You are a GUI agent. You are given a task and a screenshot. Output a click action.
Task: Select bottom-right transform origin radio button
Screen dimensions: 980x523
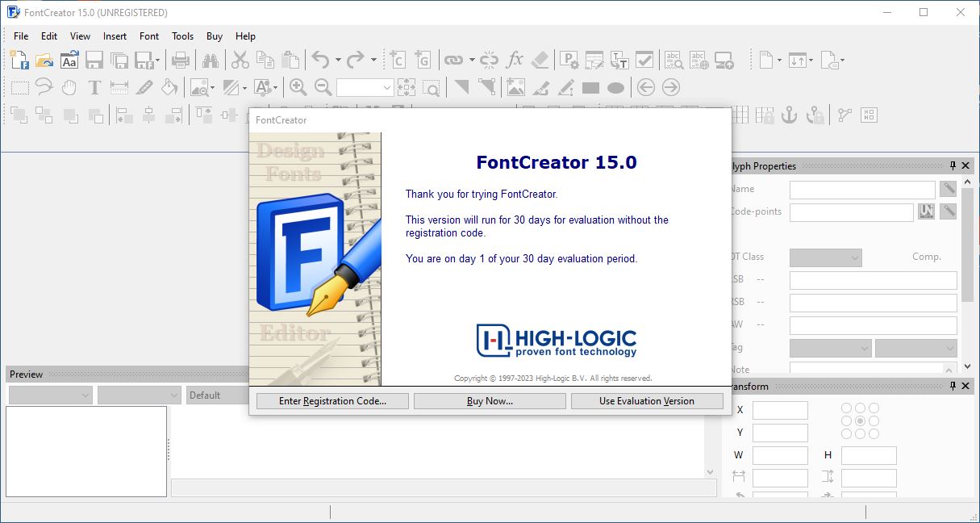point(874,434)
